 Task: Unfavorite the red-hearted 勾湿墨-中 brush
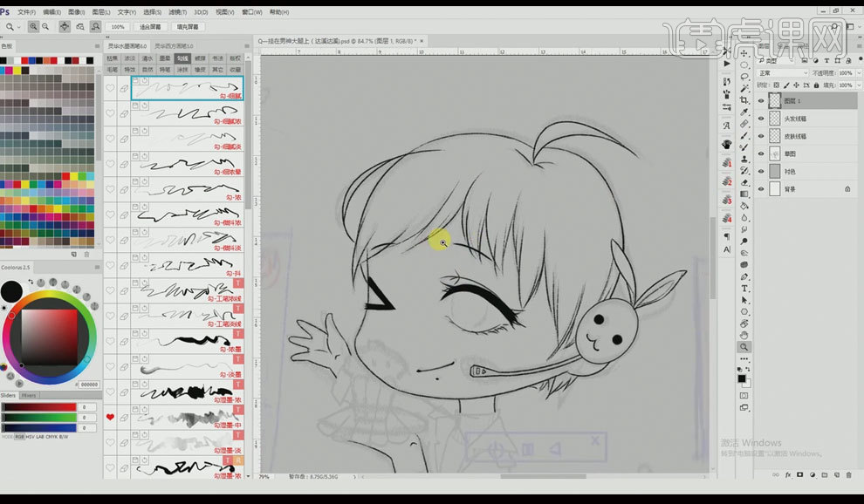point(110,417)
